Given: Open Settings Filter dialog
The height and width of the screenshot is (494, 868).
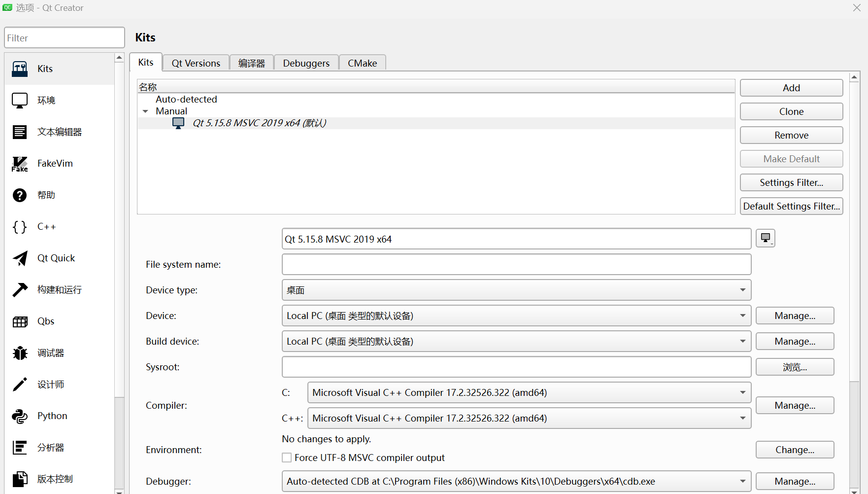Looking at the screenshot, I should coord(792,182).
